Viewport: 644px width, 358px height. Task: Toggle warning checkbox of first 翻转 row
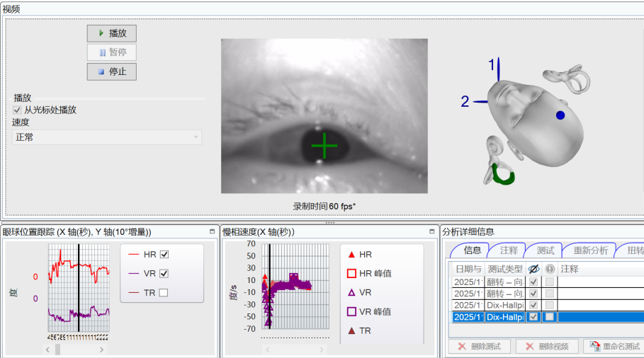tap(550, 282)
